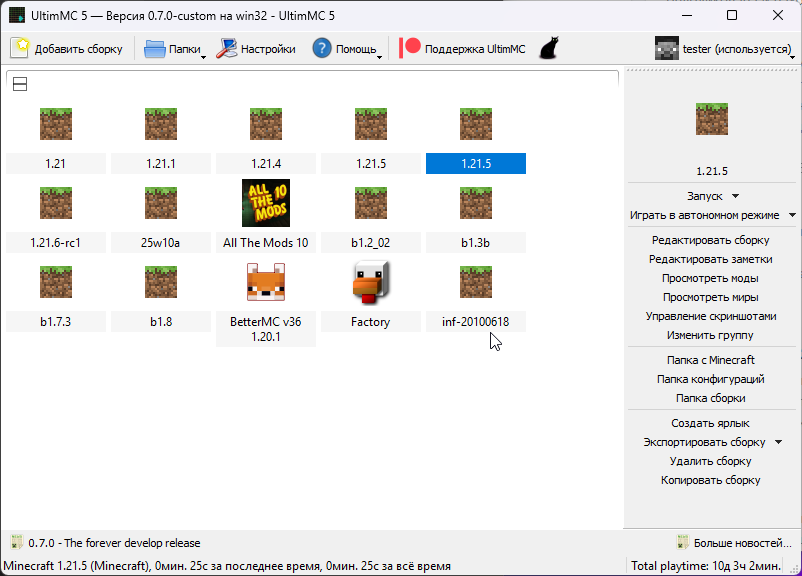Click the black cat icon

coord(549,48)
